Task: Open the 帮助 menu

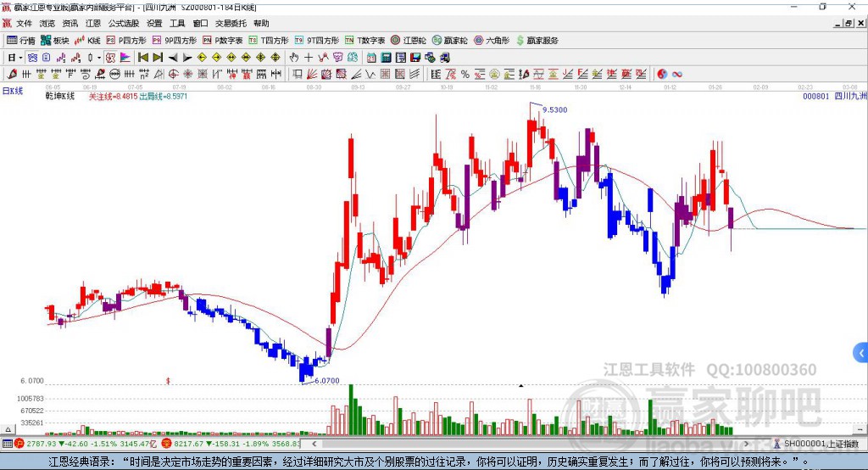Action: 261,23
